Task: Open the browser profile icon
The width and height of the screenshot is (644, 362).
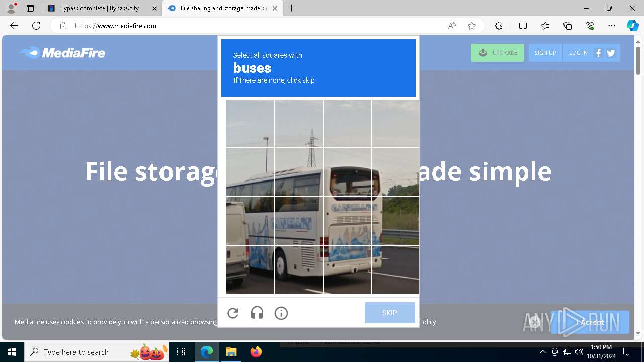Action: pos(11,8)
